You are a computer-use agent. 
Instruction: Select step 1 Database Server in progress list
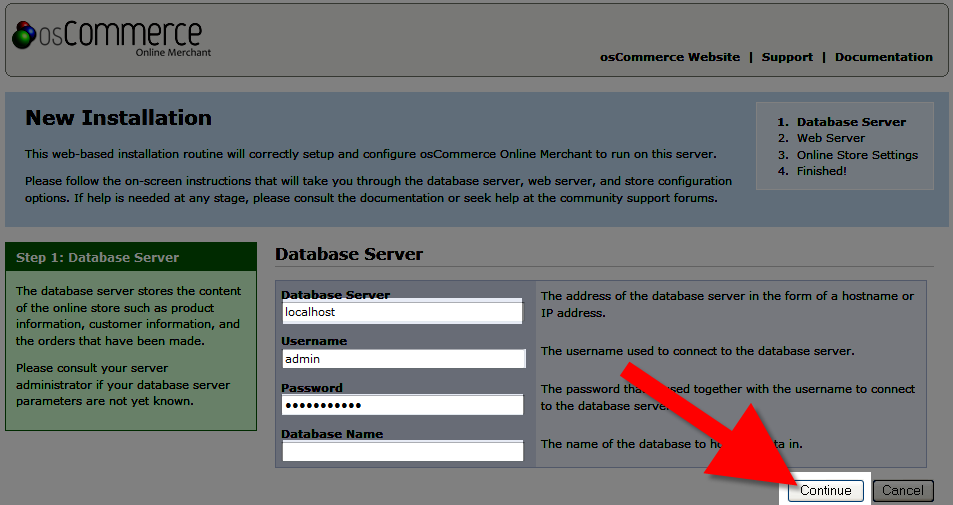851,122
